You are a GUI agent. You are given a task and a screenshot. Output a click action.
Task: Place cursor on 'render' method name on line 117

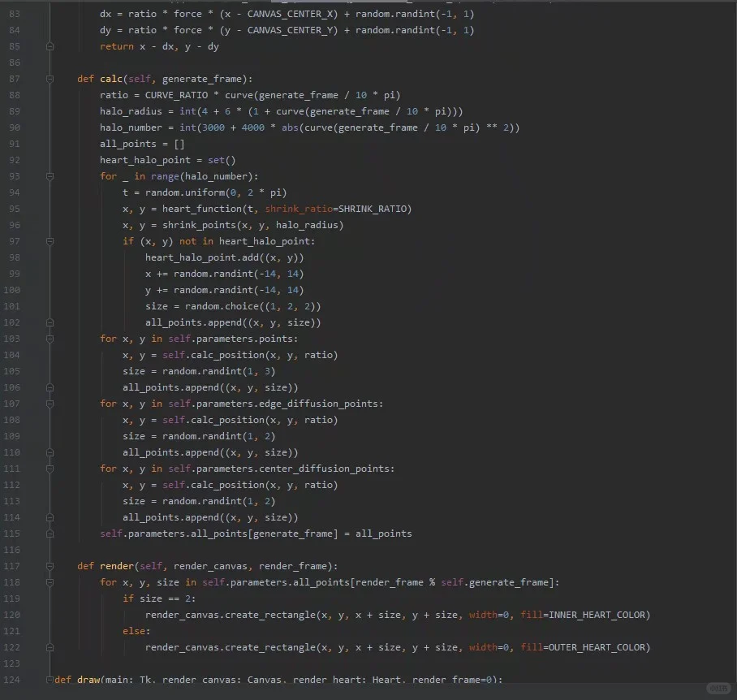click(x=117, y=566)
